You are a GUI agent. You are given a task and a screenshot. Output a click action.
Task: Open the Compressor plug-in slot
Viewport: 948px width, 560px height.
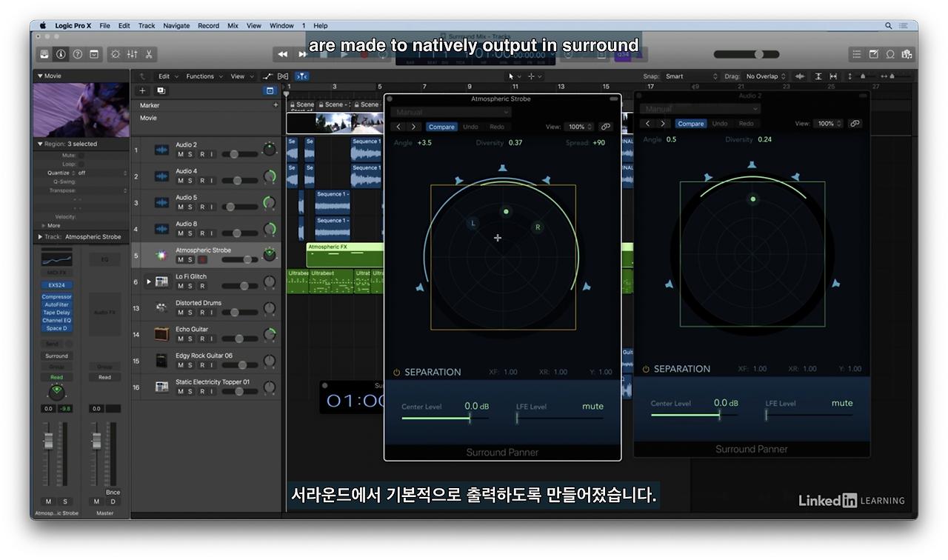(56, 297)
